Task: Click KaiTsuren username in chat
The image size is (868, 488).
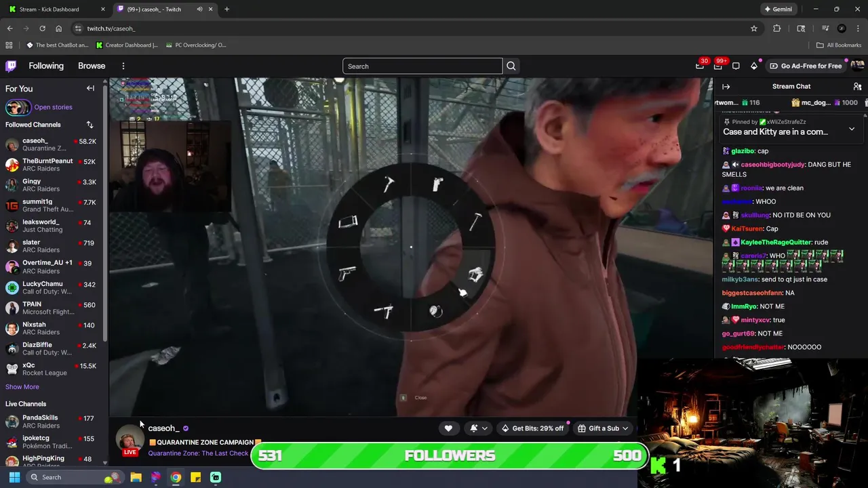Action: (x=747, y=229)
